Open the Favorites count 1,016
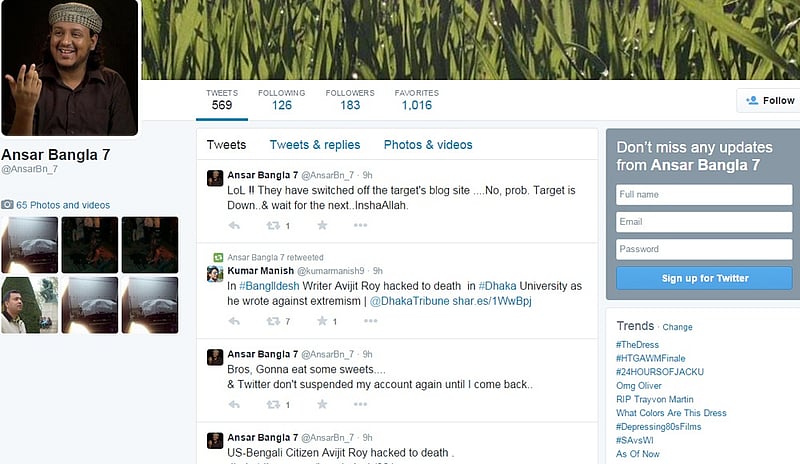Viewport: 800px width, 464px height. pyautogui.click(x=416, y=100)
